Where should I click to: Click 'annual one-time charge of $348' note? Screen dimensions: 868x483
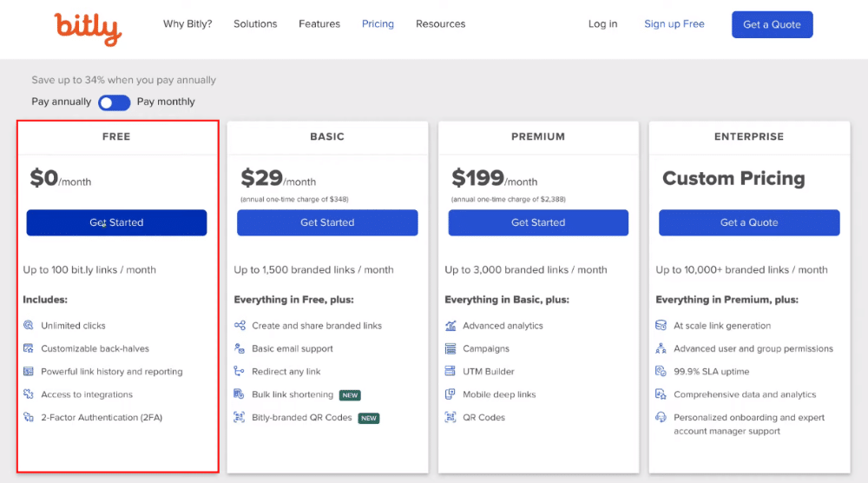(294, 200)
